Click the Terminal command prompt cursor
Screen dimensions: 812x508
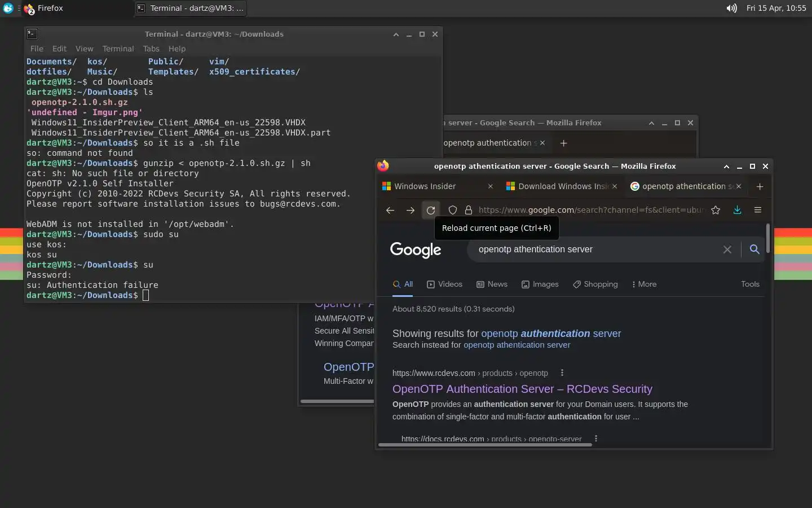(145, 295)
